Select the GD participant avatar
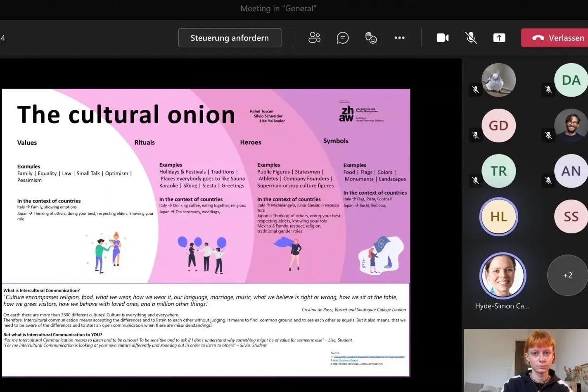The width and height of the screenshot is (588, 392). click(x=498, y=126)
